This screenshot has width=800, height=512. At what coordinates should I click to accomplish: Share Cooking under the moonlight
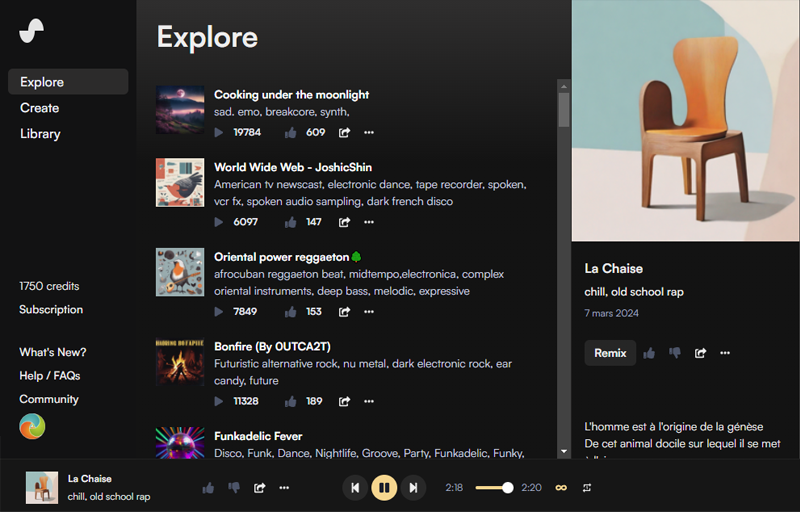pyautogui.click(x=344, y=133)
